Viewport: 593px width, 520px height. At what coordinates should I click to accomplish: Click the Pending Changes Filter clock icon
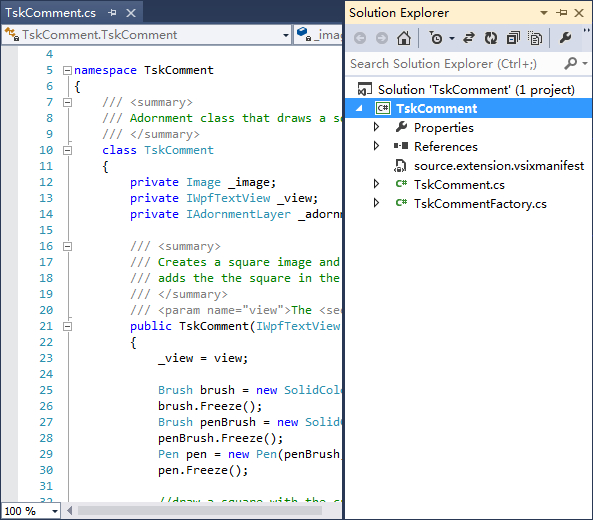[x=436, y=38]
